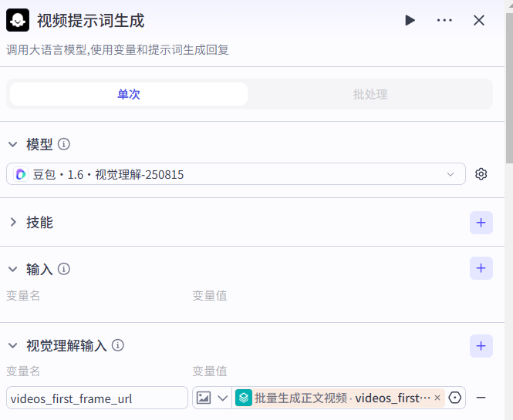This screenshot has width=513, height=420.
Task: Click the node avatar icon beside the title
Action: 18,20
